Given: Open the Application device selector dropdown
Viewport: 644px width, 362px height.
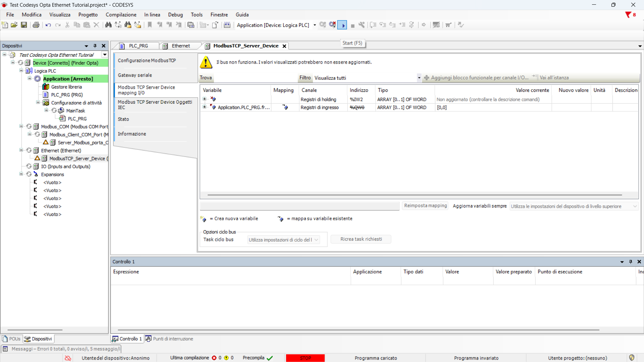Looking at the screenshot, I should (315, 25).
